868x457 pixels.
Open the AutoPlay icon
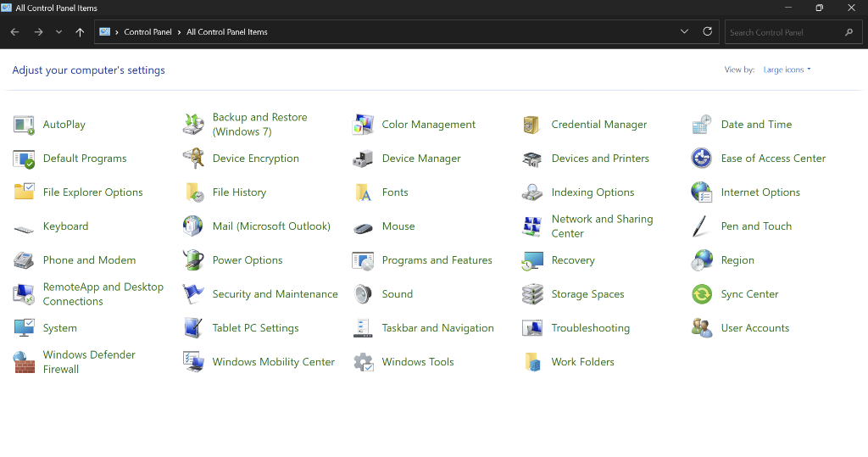pyautogui.click(x=24, y=125)
